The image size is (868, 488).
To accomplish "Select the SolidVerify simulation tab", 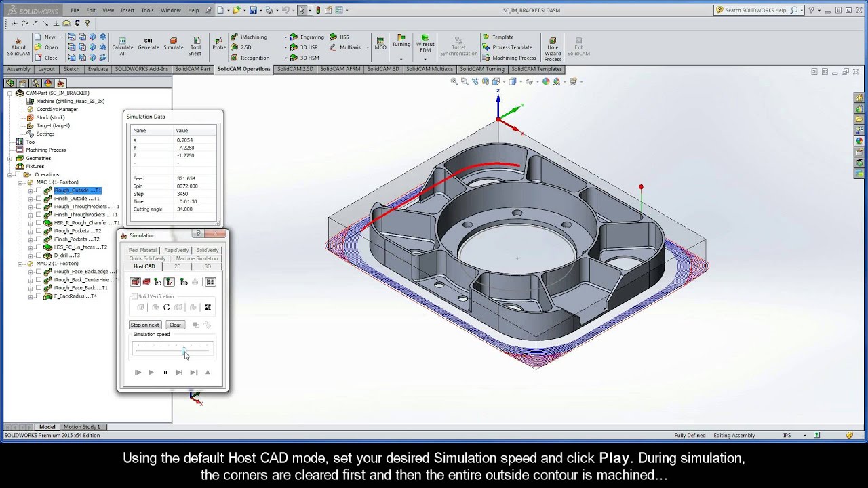I will pyautogui.click(x=208, y=250).
